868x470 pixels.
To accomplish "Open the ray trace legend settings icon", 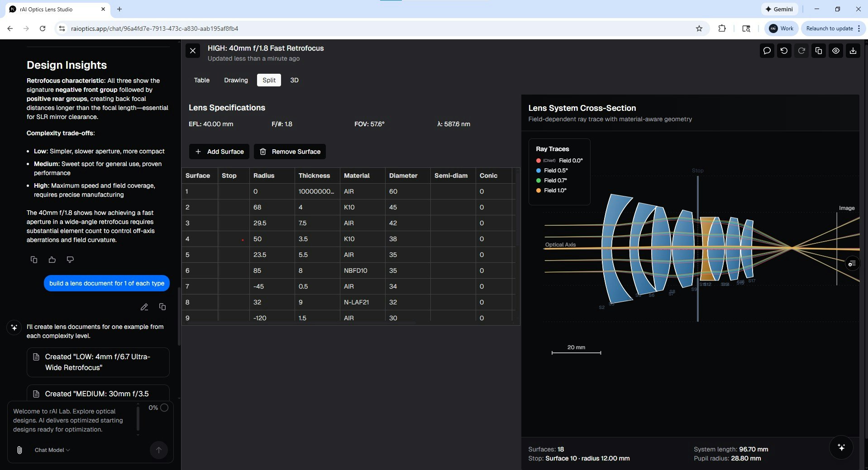I will (x=852, y=264).
